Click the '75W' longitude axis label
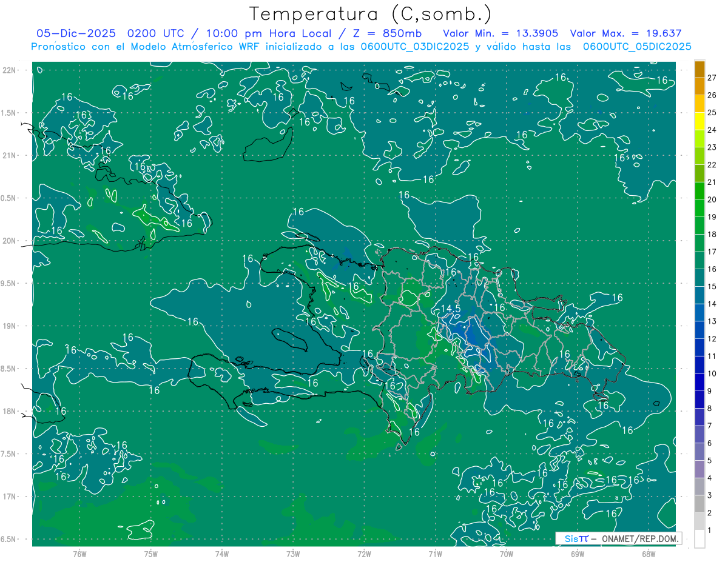The height and width of the screenshot is (562, 728). click(151, 554)
